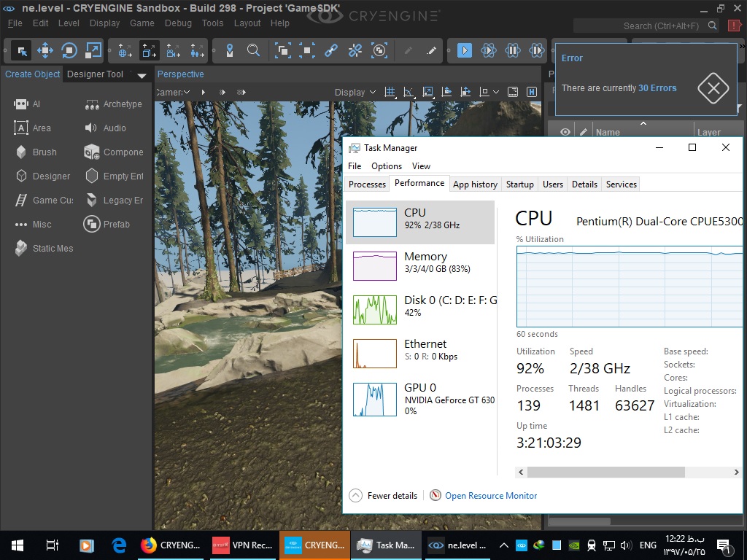Screen dimensions: 747x560
Task: Select the Area object category
Action: 32,128
